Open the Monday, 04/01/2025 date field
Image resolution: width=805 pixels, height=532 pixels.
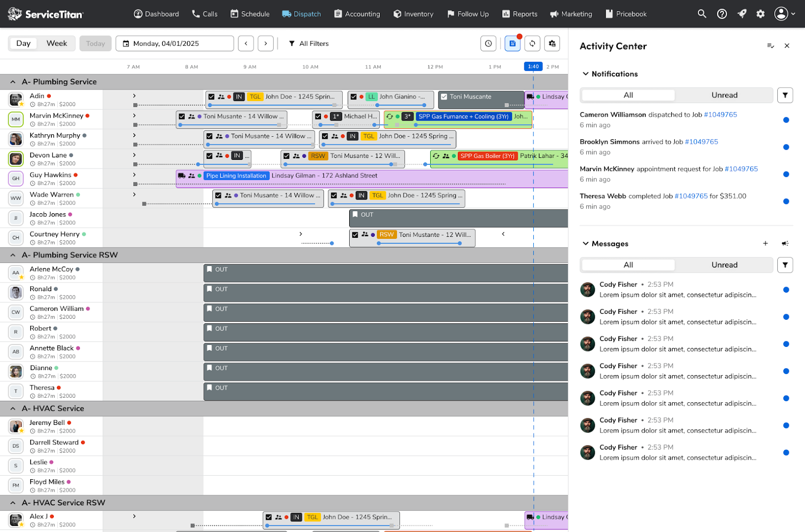click(x=175, y=44)
